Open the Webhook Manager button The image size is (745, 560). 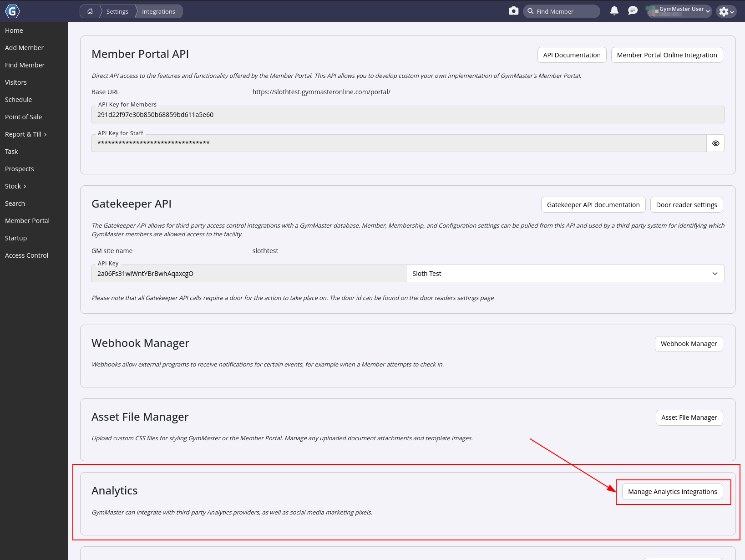[689, 344]
